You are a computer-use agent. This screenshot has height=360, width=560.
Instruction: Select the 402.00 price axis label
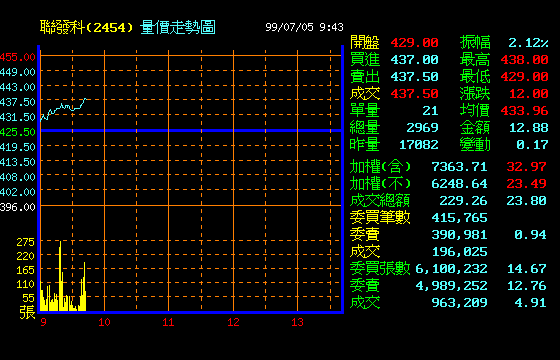(18, 192)
